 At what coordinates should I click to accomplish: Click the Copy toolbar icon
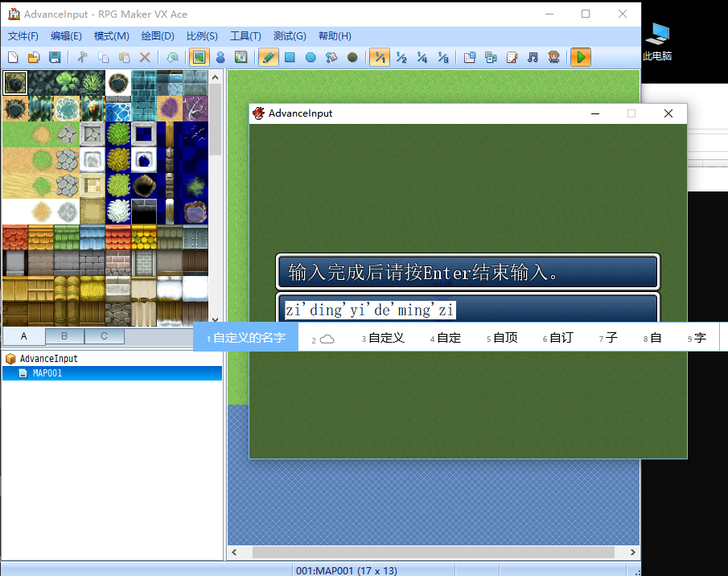103,57
